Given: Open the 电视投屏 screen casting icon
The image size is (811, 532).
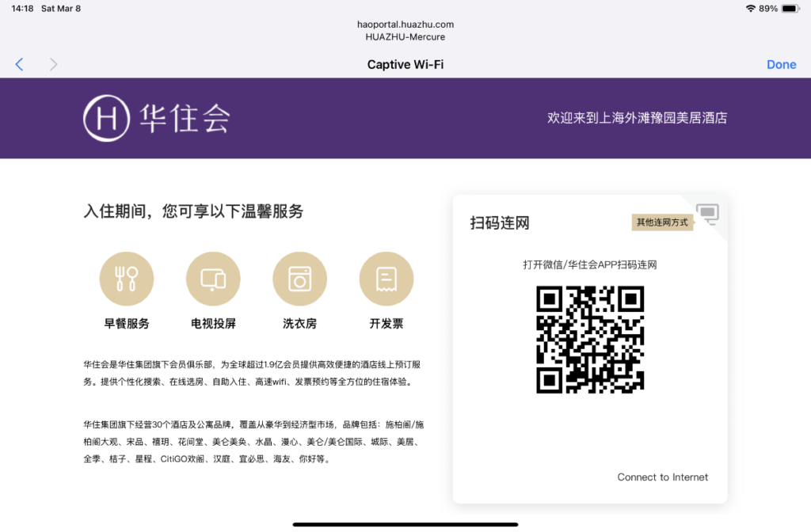Looking at the screenshot, I should (213, 279).
